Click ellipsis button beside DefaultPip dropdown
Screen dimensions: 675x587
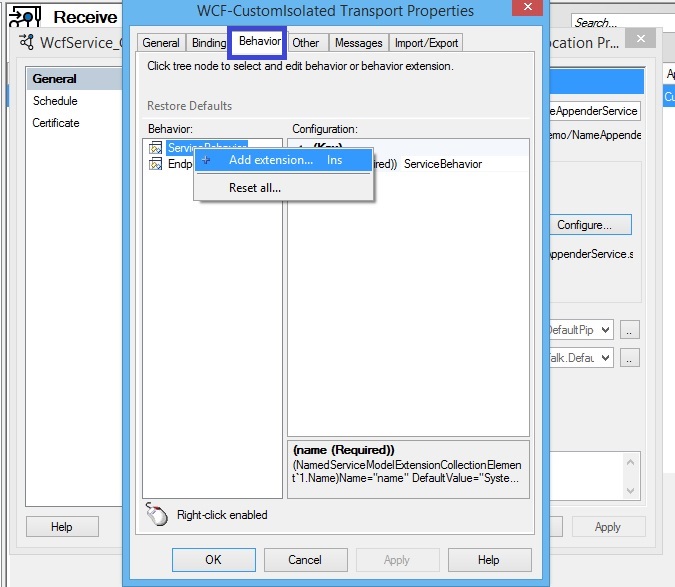click(x=629, y=330)
